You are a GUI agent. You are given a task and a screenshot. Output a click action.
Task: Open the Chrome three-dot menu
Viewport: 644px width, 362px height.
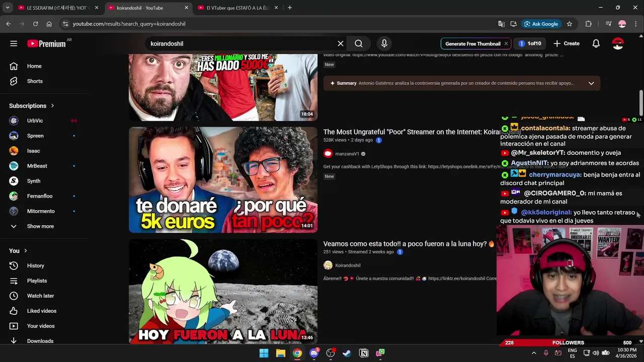coord(636,24)
